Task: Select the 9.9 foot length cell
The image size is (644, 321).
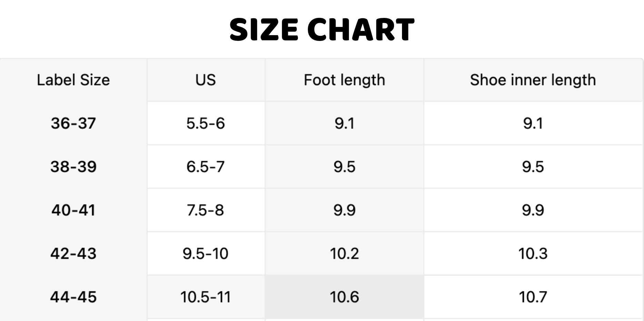Action: tap(344, 210)
